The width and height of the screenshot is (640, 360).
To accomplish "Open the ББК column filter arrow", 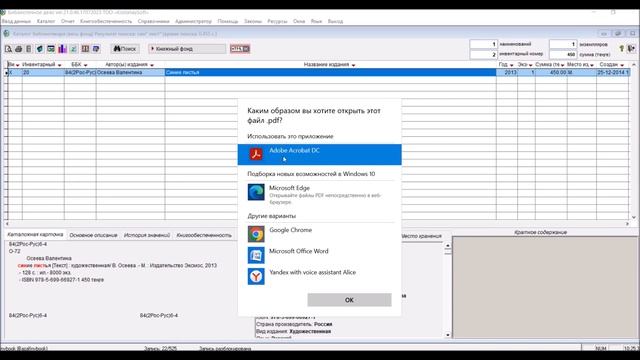I will pyautogui.click(x=85, y=65).
